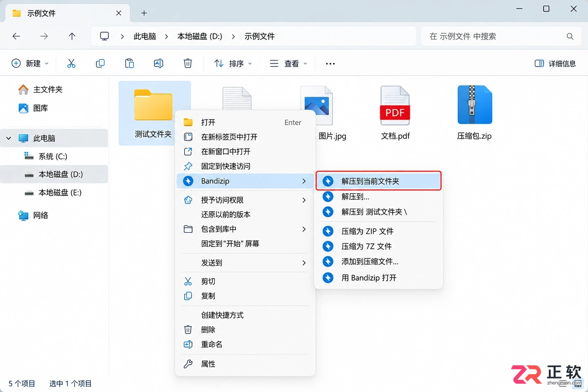Choose 用 Bandizip 打开
This screenshot has width=588, height=392.
tap(379, 278)
